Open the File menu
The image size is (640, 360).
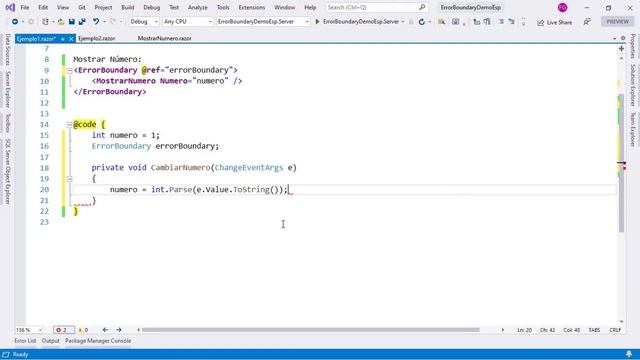pyautogui.click(x=24, y=7)
